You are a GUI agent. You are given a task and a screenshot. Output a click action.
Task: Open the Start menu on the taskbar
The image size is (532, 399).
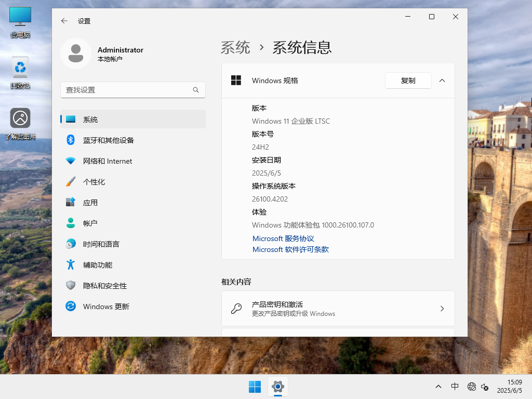pos(255,387)
